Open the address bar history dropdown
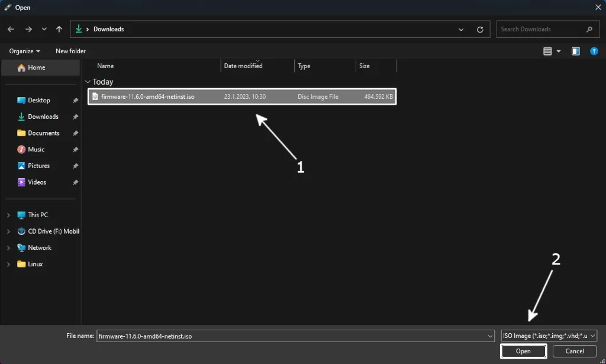 pos(461,28)
